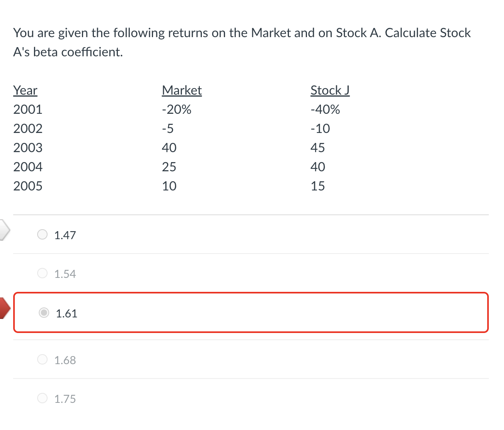Select the radio button for answer 1.47
The height and width of the screenshot is (430, 504).
point(42,235)
